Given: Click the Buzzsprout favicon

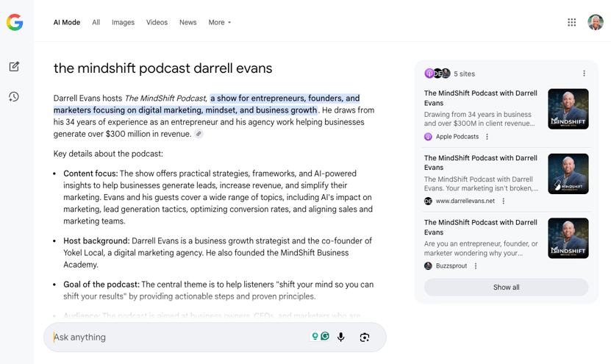Looking at the screenshot, I should click(428, 265).
